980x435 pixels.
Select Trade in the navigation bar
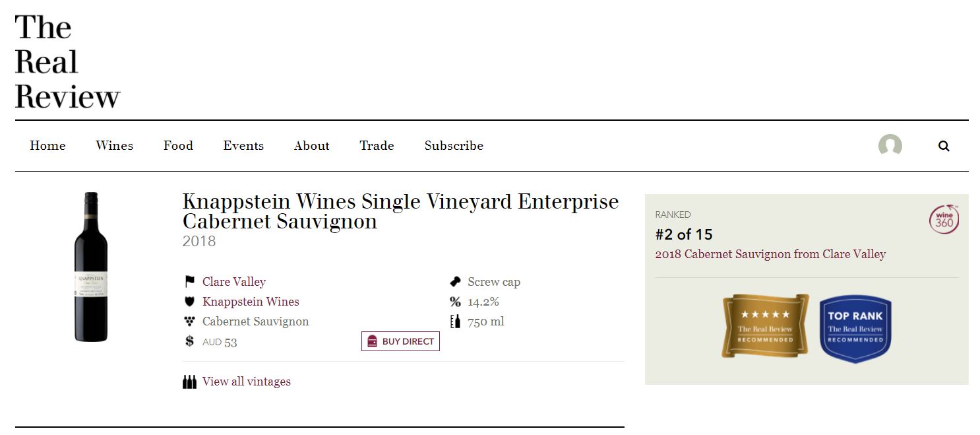click(377, 146)
